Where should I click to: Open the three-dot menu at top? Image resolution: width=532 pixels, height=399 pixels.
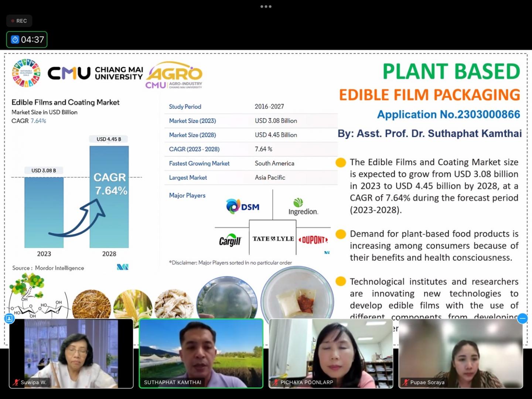pos(266,7)
